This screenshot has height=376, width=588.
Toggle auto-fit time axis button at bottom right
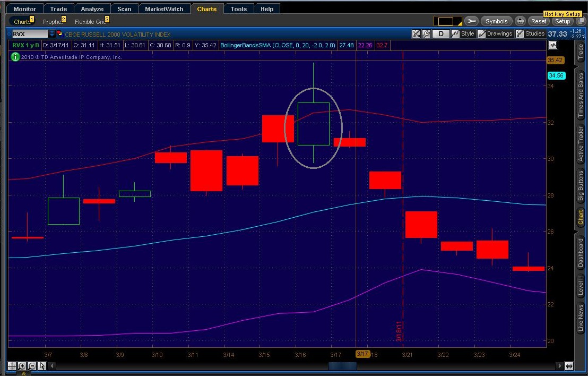pyautogui.click(x=569, y=366)
